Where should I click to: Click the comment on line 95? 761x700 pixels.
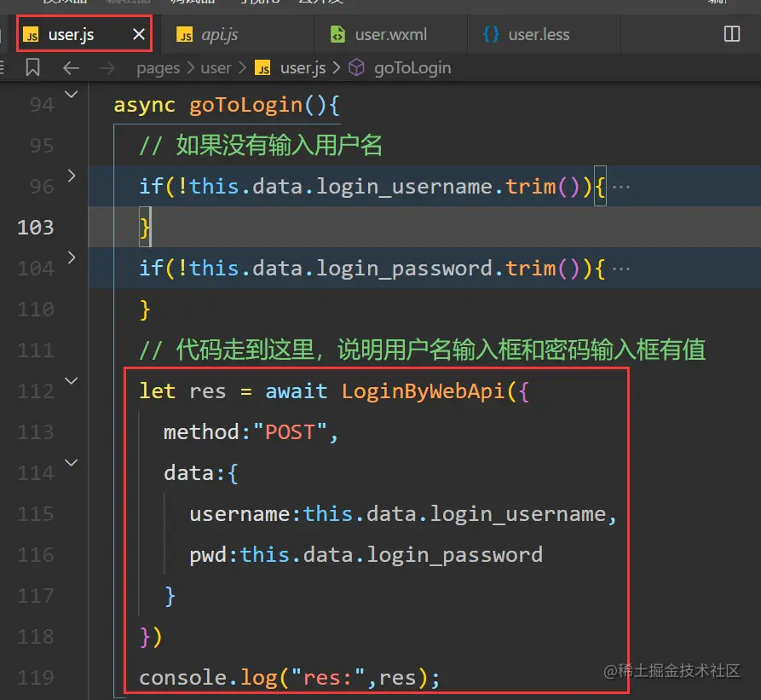click(x=261, y=145)
